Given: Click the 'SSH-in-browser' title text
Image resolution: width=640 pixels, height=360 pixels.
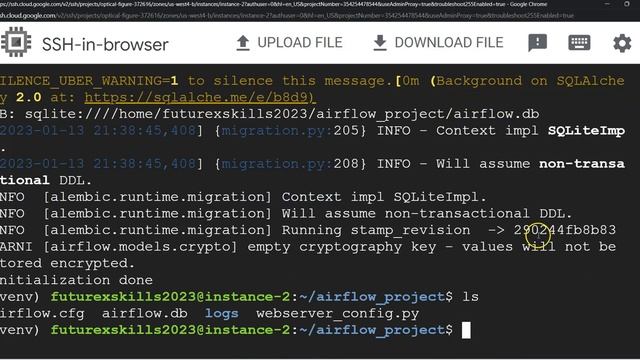Looking at the screenshot, I should [x=105, y=44].
